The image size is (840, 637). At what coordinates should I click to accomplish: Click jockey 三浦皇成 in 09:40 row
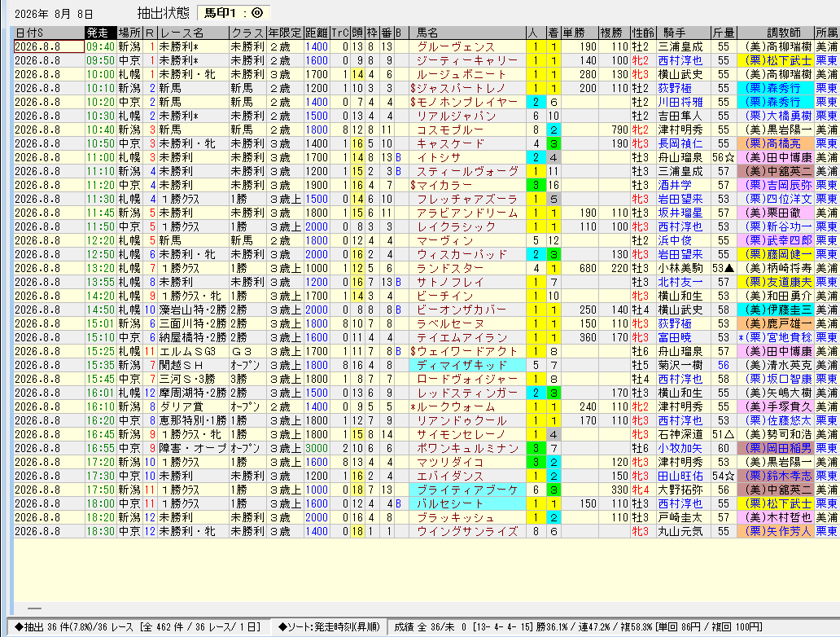680,46
